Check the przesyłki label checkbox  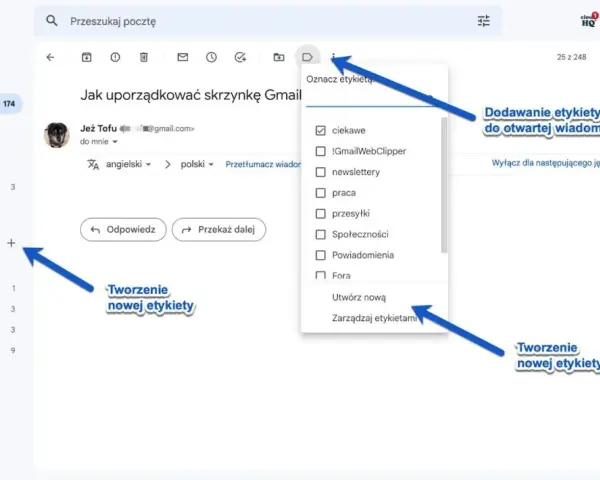pyautogui.click(x=321, y=214)
